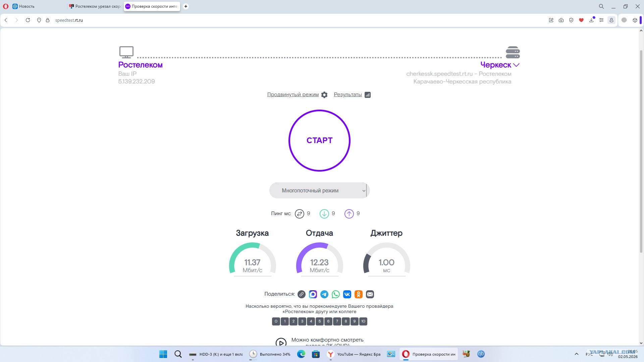
Task: Open the Microsoft Store taskbar icon
Action: pos(316,354)
